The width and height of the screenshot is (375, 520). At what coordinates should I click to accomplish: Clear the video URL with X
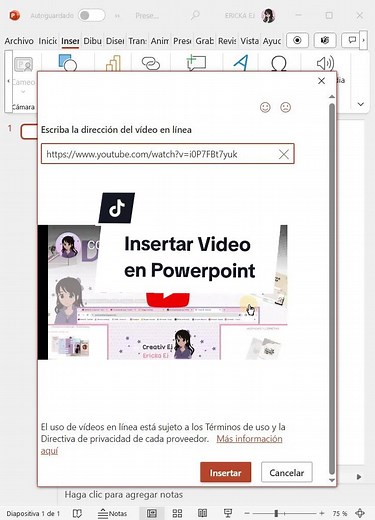coord(284,154)
